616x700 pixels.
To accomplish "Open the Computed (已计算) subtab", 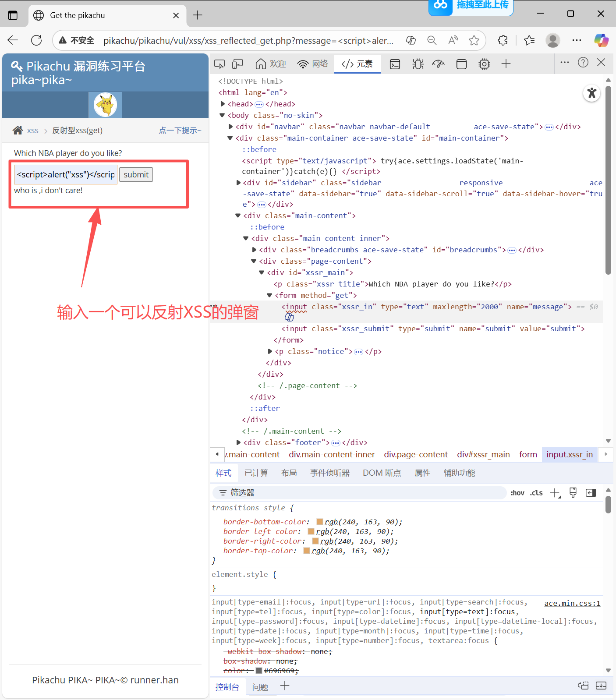I will click(256, 473).
